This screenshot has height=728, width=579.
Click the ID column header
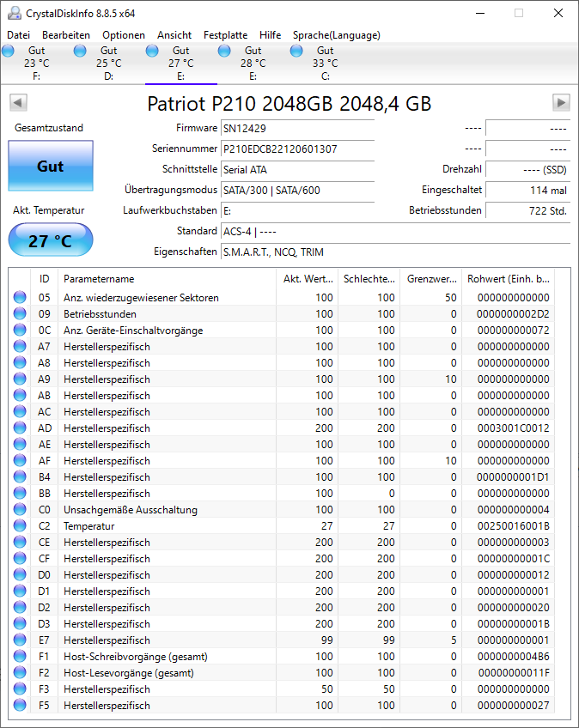pyautogui.click(x=44, y=278)
